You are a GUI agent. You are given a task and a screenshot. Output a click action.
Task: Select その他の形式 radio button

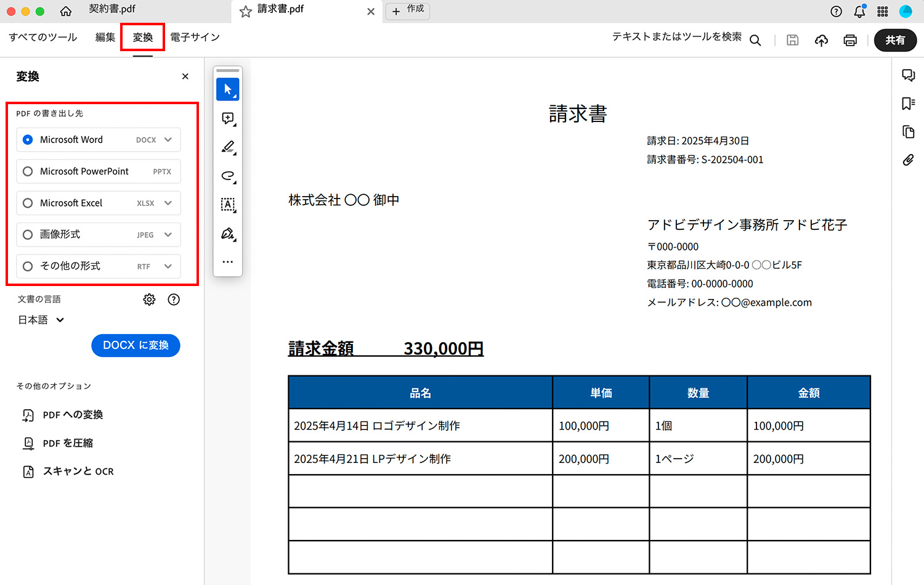pos(28,266)
